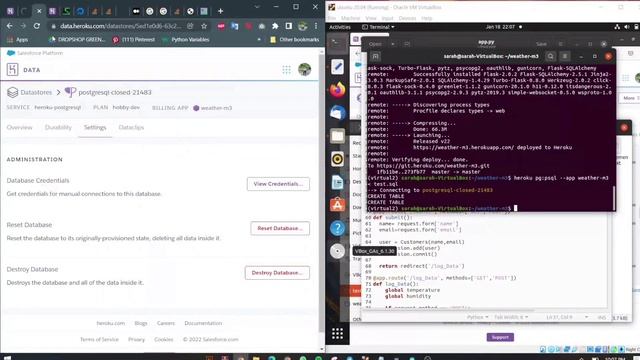Open text editor icon in Ubuntu dock
The image size is (640, 360).
coord(338,67)
